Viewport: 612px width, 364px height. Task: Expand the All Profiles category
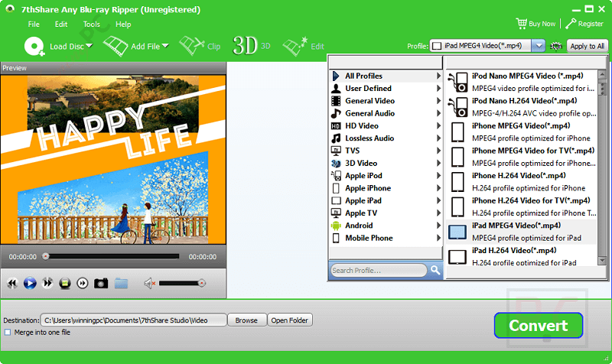tap(386, 76)
